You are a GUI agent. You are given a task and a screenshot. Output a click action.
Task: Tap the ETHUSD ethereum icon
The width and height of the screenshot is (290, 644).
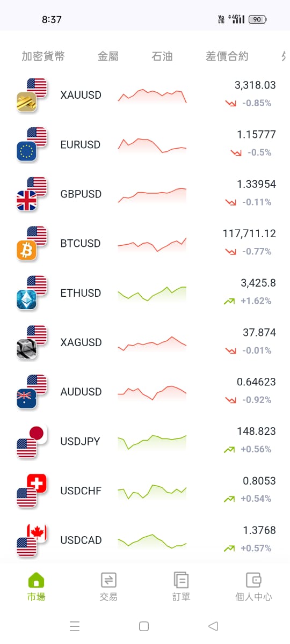(26, 299)
